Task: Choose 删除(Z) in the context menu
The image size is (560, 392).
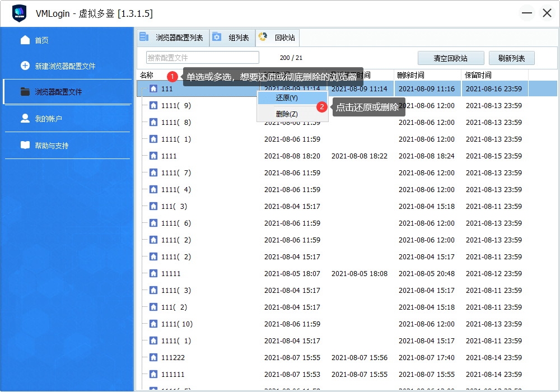Action: click(x=292, y=114)
